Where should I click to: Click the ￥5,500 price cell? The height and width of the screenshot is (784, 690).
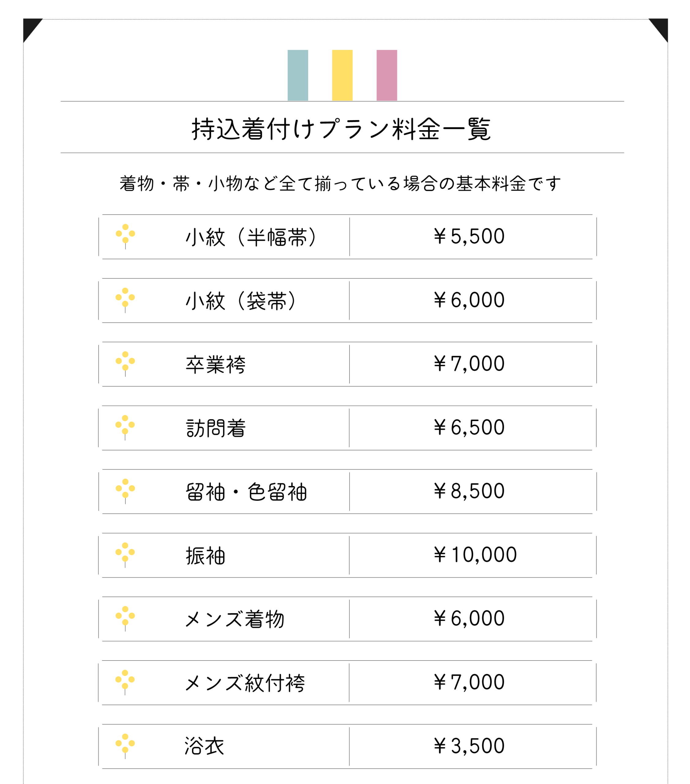tap(469, 236)
